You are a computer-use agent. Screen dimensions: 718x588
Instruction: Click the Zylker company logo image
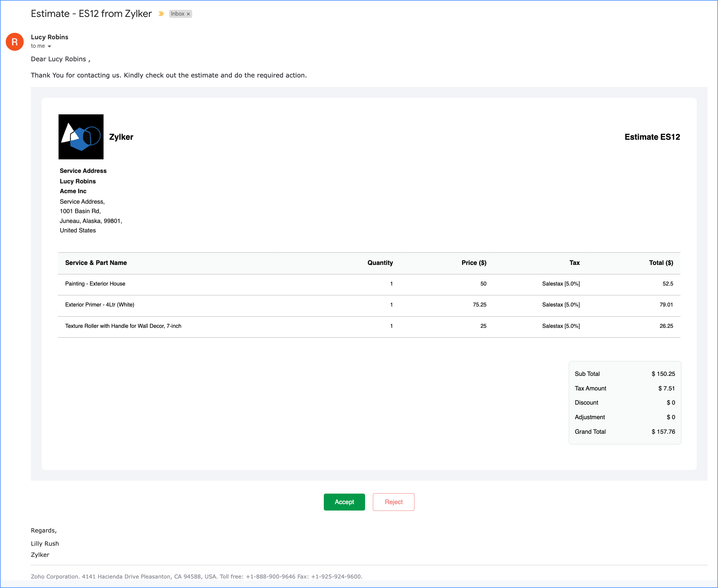[x=81, y=137]
